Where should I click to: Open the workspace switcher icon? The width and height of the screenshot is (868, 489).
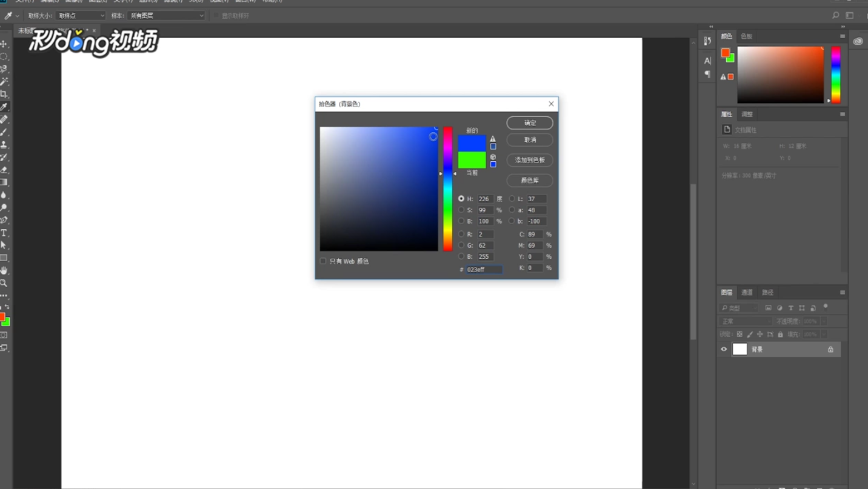point(850,16)
